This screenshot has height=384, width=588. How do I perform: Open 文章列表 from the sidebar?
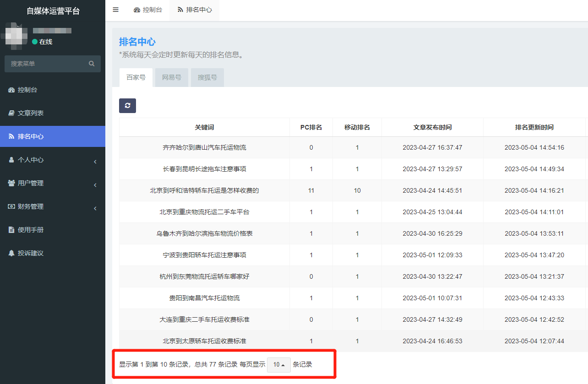30,113
